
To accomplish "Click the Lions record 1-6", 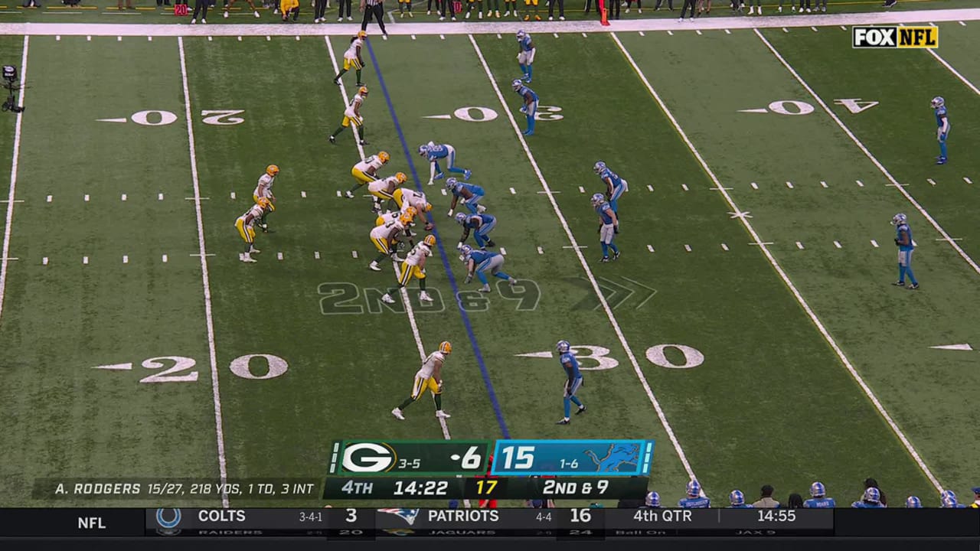I will [568, 464].
